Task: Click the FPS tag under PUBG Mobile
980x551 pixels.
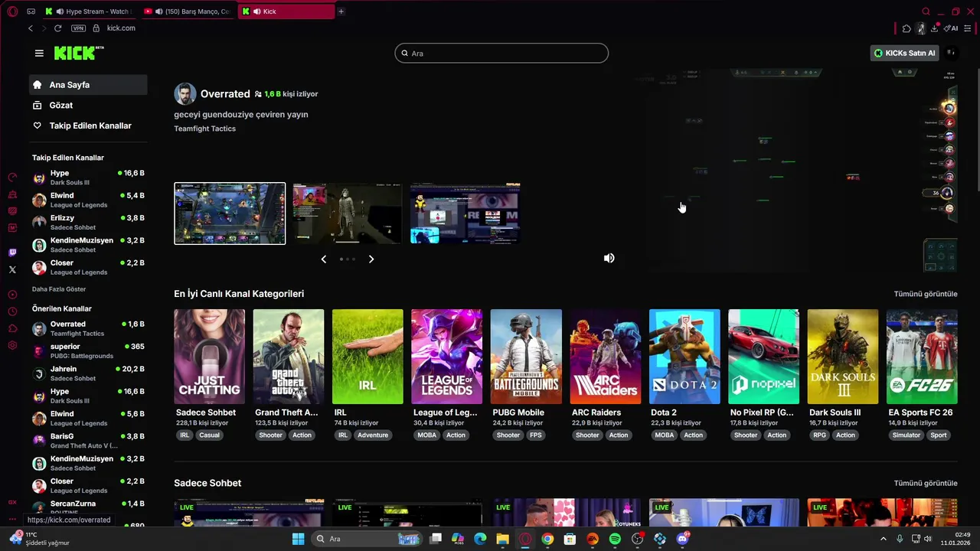Action: [536, 435]
